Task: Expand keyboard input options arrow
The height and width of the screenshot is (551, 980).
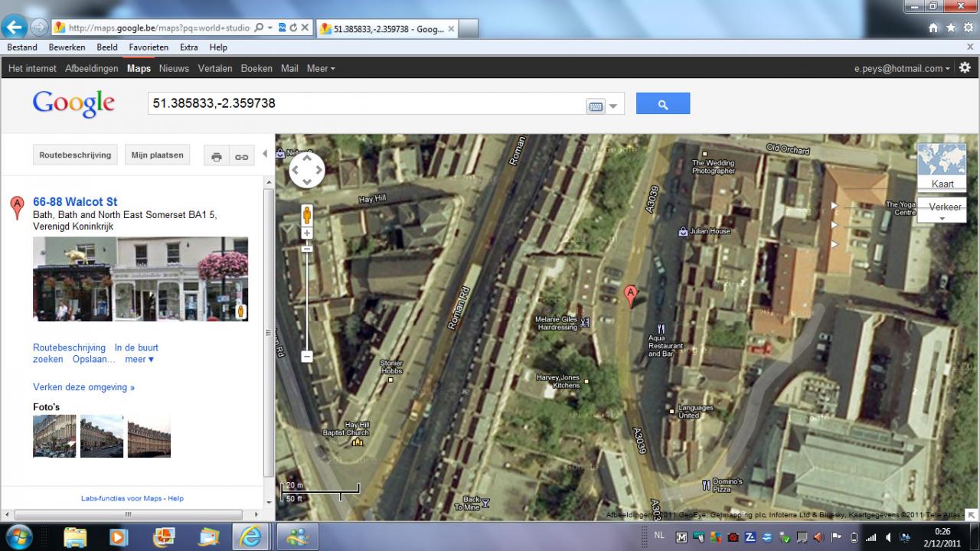Action: coord(613,106)
